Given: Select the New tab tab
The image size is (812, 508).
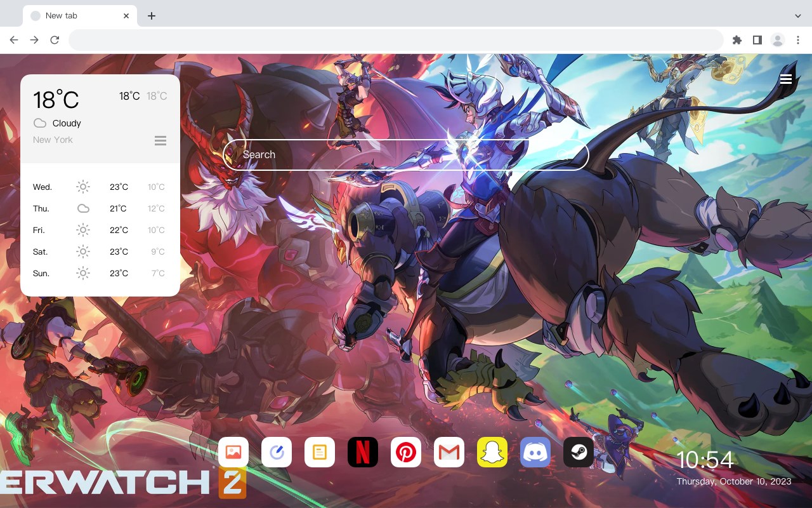Looking at the screenshot, I should click(79, 16).
